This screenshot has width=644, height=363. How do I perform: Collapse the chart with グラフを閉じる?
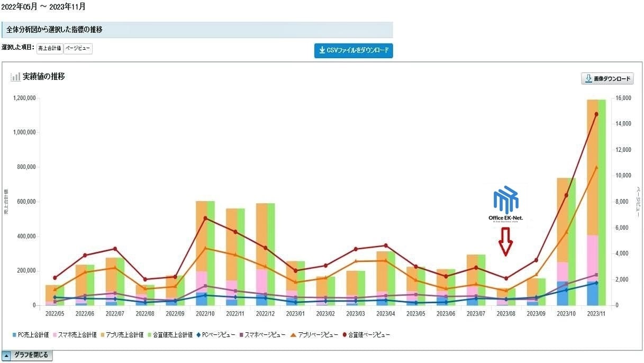coord(27,355)
